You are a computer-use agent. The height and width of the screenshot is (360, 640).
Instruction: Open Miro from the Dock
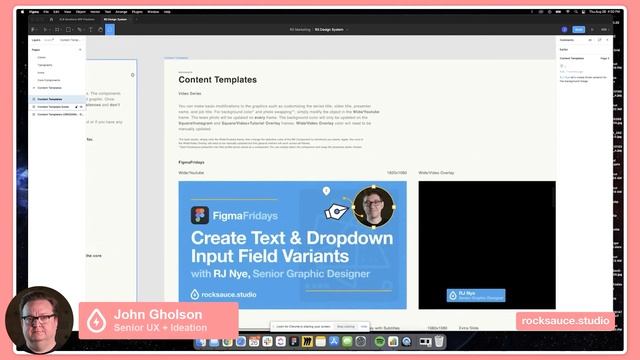click(307, 342)
